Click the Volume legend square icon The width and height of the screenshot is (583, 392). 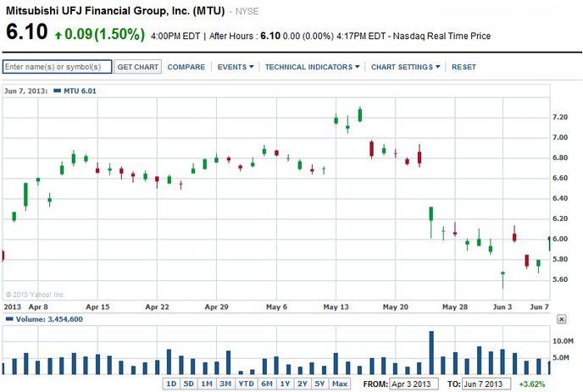click(x=8, y=319)
